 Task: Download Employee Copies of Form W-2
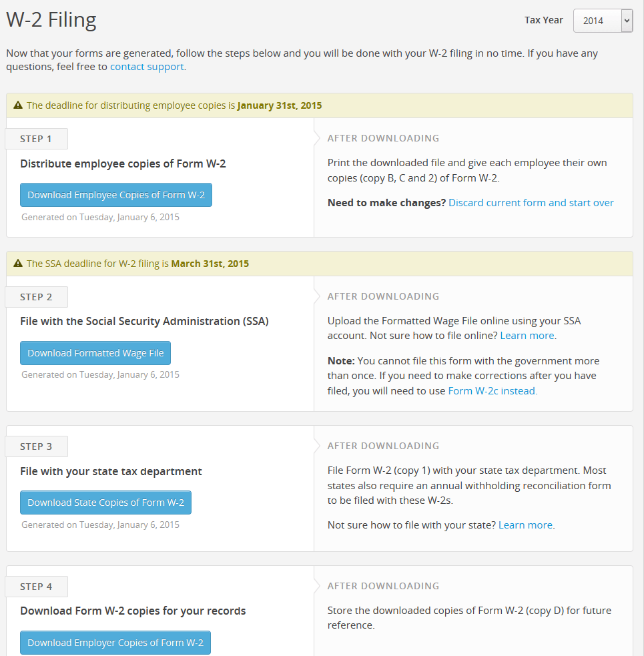116,195
